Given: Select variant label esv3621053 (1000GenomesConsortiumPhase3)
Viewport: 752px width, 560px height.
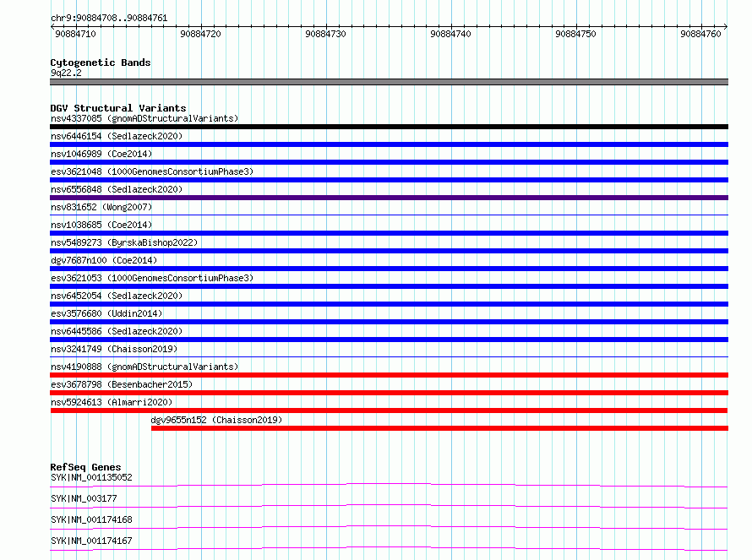Looking at the screenshot, I should tap(152, 278).
